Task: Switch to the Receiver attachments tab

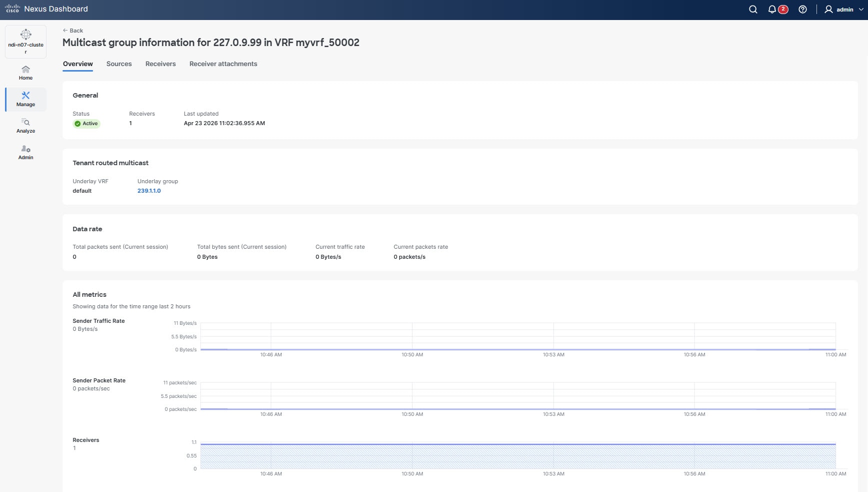Action: (x=223, y=64)
